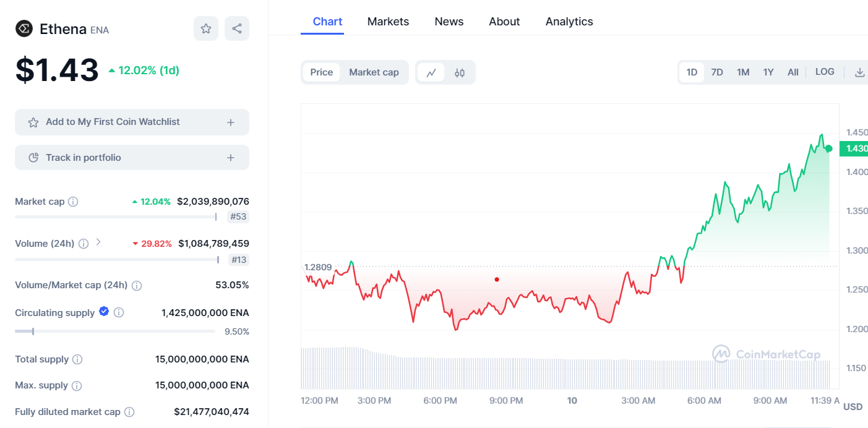Screen dimensions: 868x428
Task: Click the pie chart portfolio icon
Action: (33, 158)
